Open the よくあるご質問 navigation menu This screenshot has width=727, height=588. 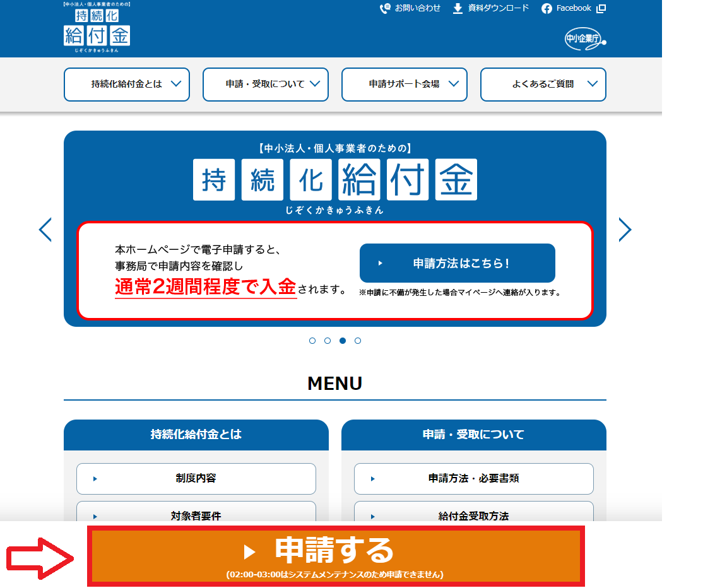click(543, 85)
